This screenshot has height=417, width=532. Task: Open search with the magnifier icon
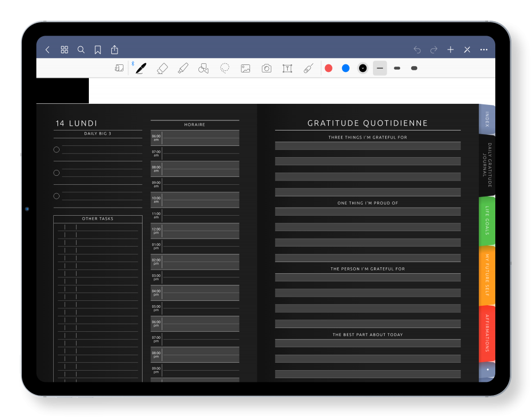coord(81,50)
